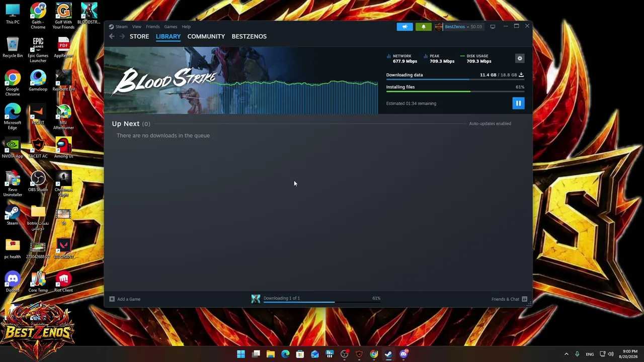Click the download icon beside 18.8 GB
This screenshot has height=362, width=644.
click(521, 75)
